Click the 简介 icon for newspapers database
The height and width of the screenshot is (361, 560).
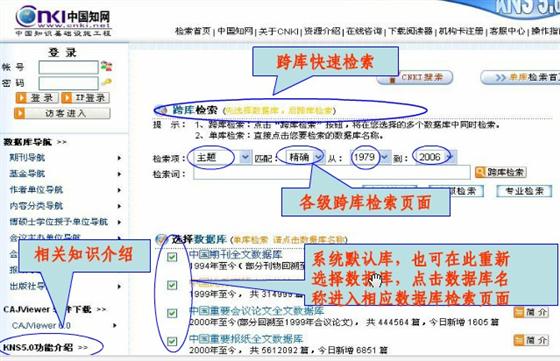[519, 340]
